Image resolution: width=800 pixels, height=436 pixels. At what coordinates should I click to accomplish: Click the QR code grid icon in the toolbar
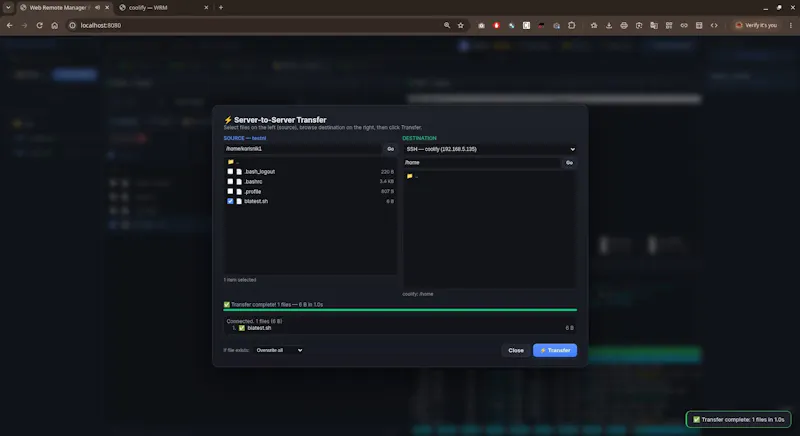669,25
